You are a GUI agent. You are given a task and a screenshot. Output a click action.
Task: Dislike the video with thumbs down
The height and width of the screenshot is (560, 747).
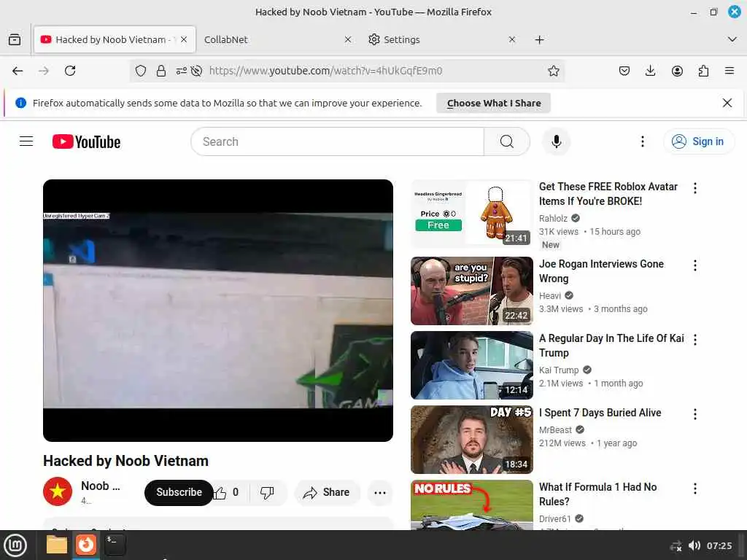(267, 492)
